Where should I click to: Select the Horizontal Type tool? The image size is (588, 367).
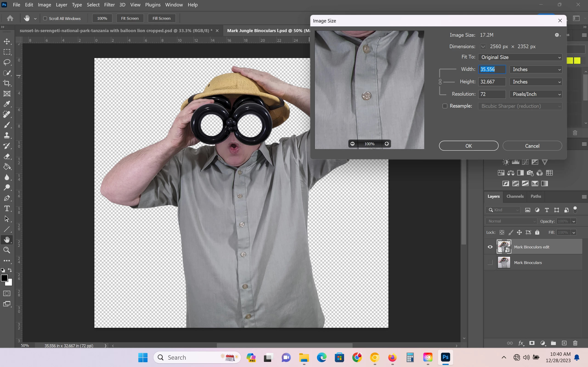7,209
